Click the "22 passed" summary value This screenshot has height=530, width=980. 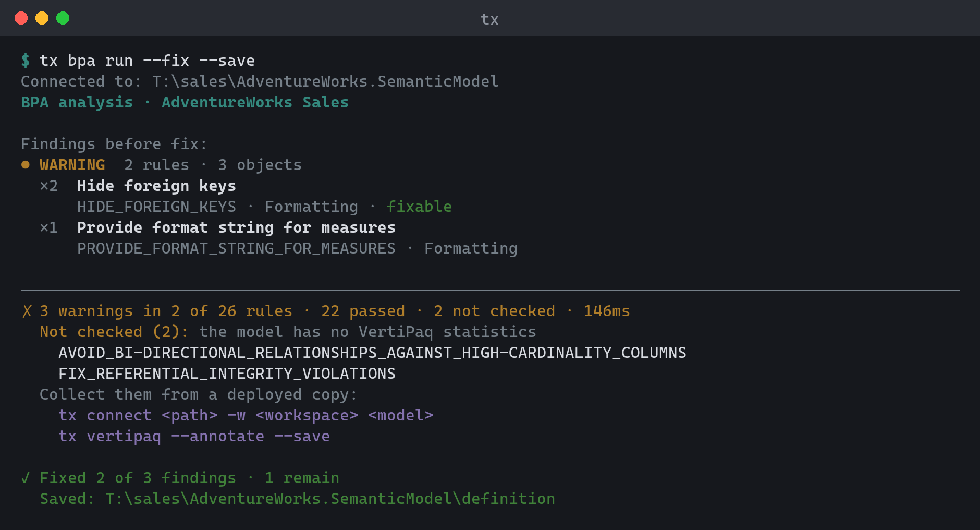[x=363, y=311]
